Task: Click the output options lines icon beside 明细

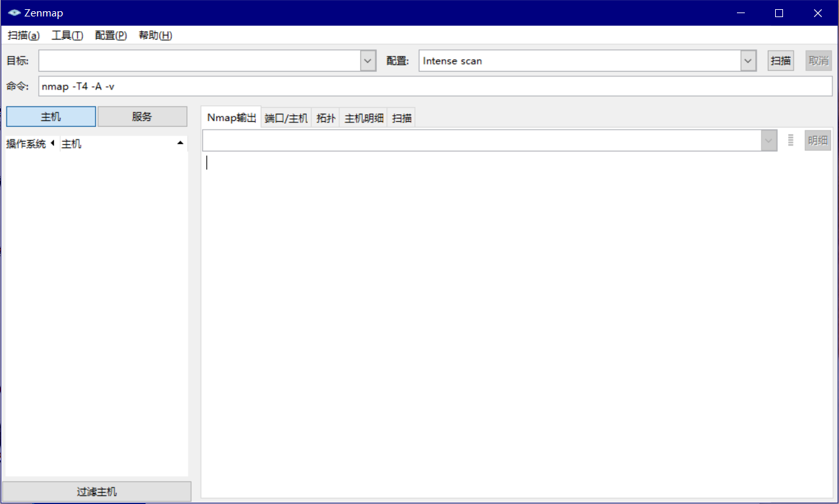Action: tap(791, 140)
